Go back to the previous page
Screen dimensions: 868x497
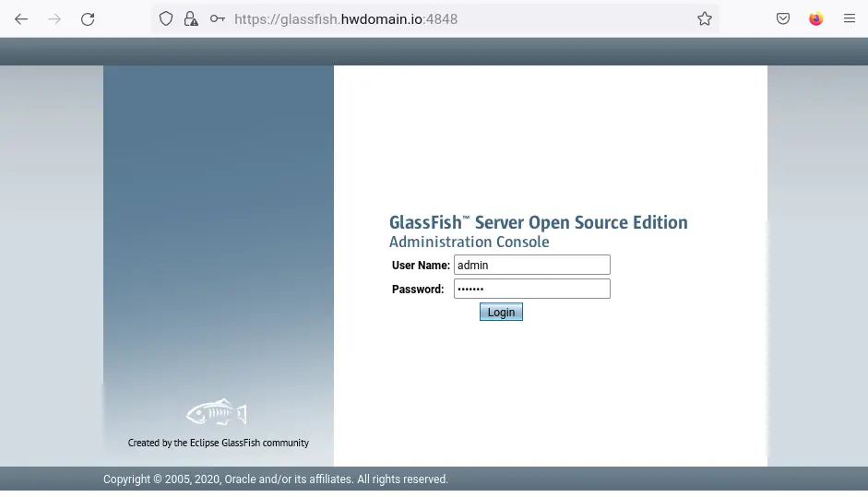coord(21,19)
